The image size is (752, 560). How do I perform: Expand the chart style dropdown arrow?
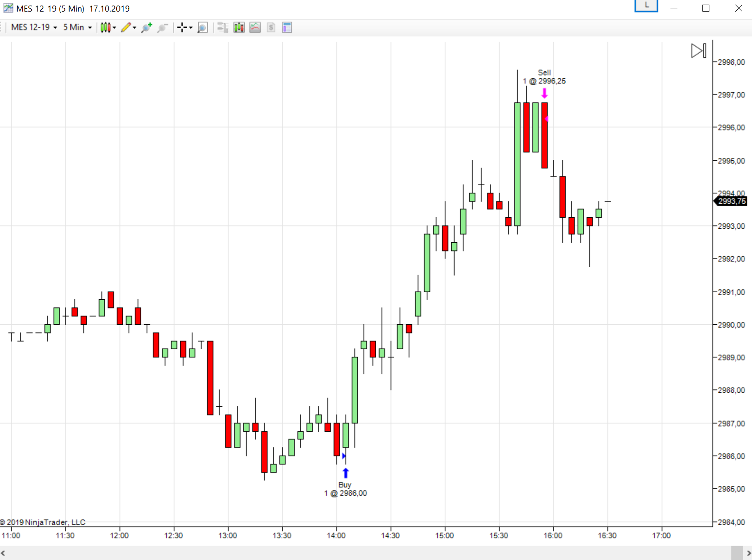point(114,28)
